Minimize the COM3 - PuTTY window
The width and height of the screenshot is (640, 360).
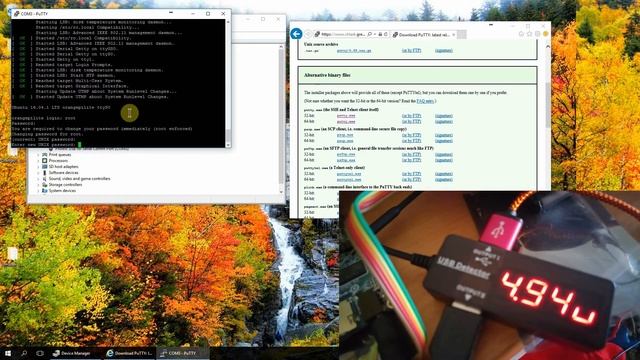coord(193,13)
